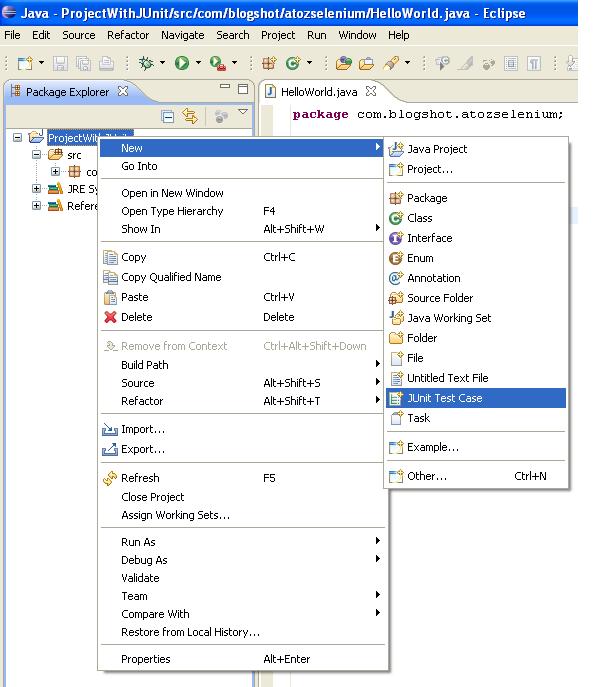600x687 pixels.
Task: Click the Debug bug icon in toolbar
Action: [x=146, y=64]
